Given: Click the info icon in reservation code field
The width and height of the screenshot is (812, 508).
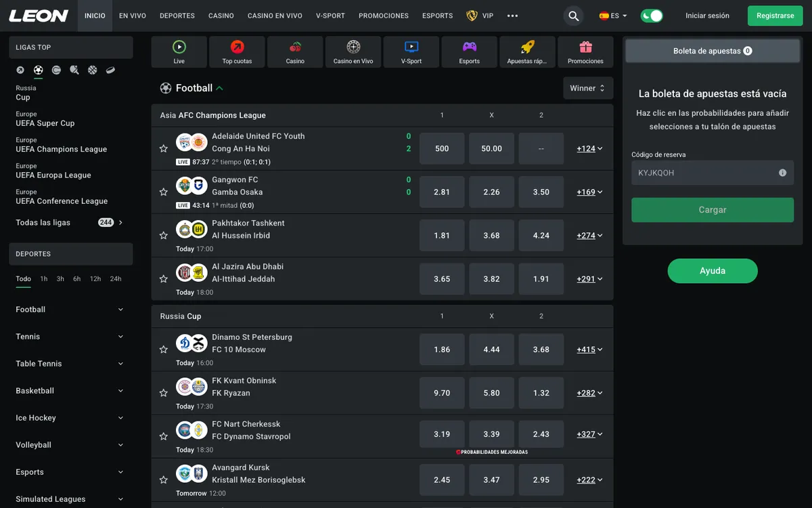Looking at the screenshot, I should pyautogui.click(x=783, y=173).
